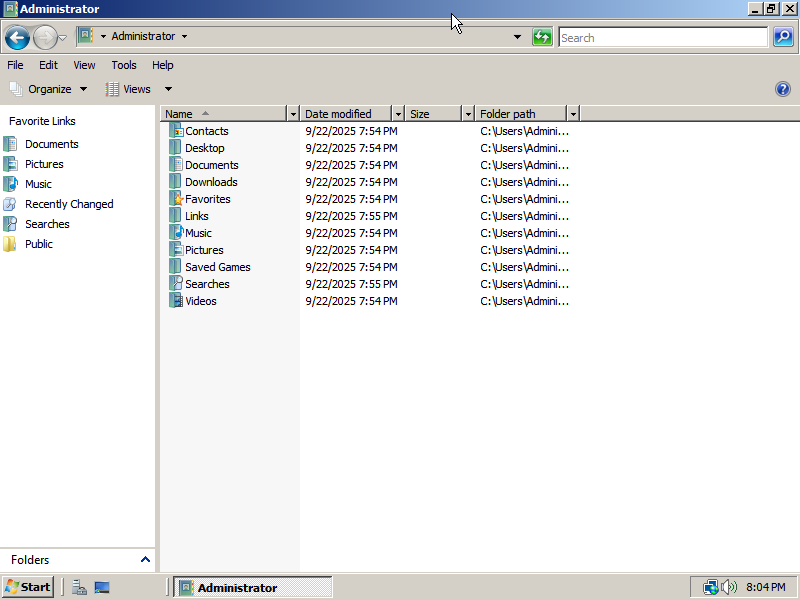This screenshot has width=800, height=600.
Task: Open Server Manager from quick launch
Action: (79, 587)
